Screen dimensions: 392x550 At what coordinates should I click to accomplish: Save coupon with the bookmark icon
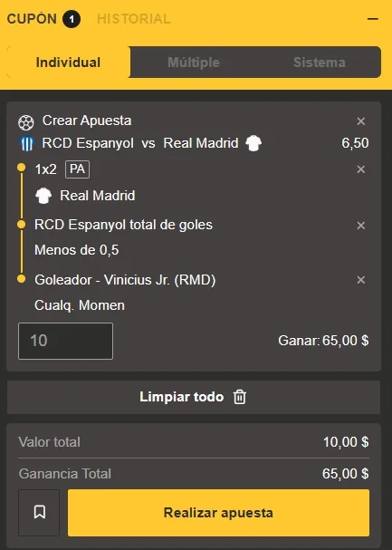coord(39,513)
